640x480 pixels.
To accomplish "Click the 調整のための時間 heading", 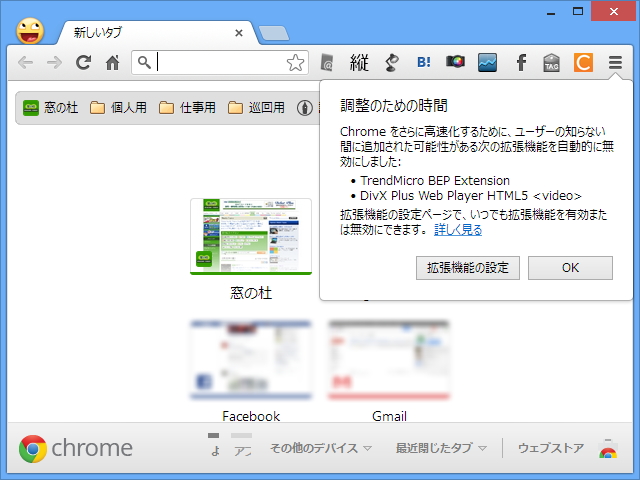I will tap(394, 106).
